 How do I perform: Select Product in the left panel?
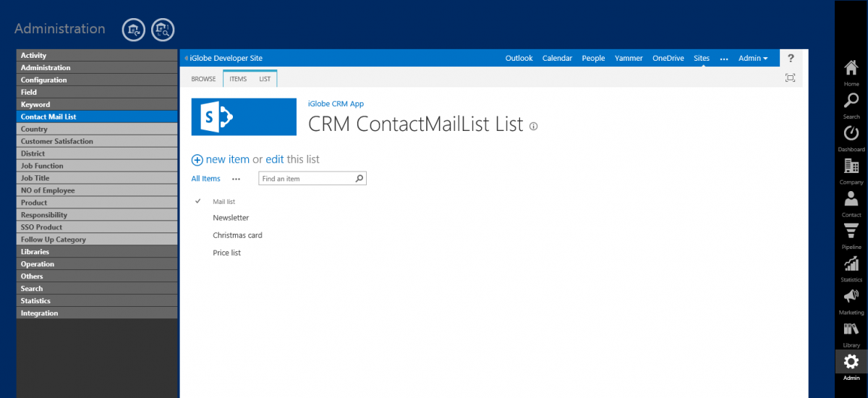pyautogui.click(x=97, y=203)
